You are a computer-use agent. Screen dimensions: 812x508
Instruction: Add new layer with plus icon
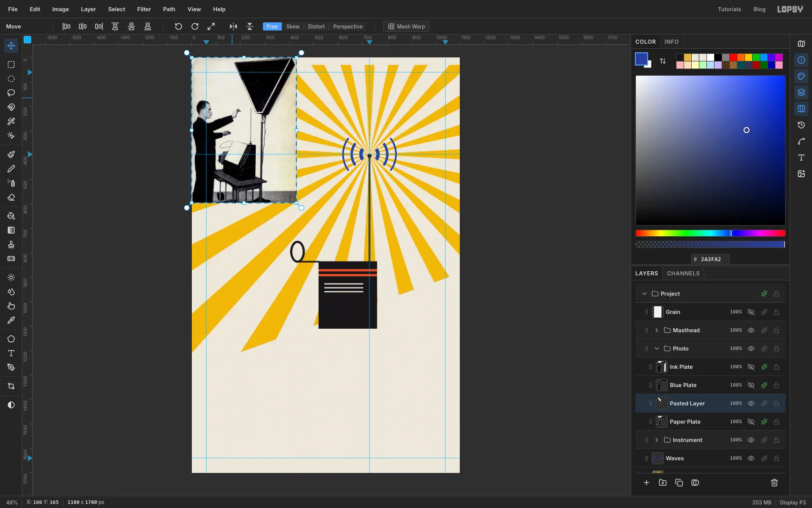[x=647, y=483]
